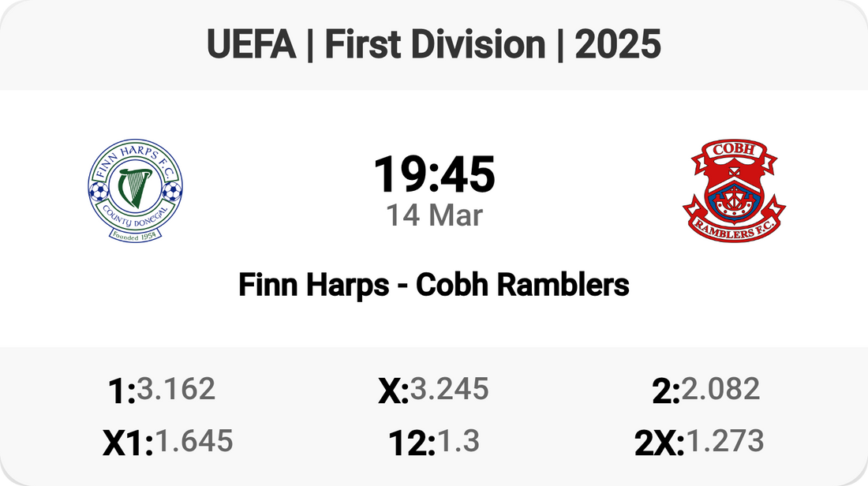Select the home win odds 3.162
868x486 pixels.
(x=176, y=388)
